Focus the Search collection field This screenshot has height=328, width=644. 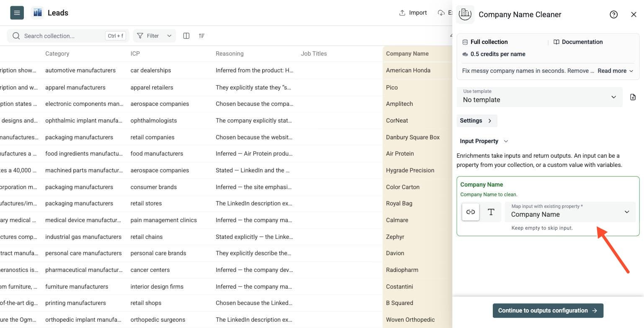pos(68,36)
